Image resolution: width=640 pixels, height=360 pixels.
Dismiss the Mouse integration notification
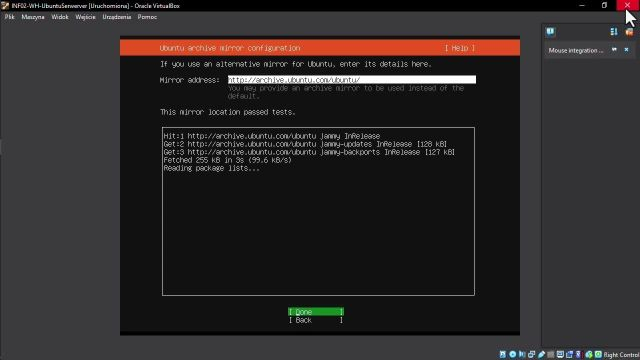click(x=627, y=50)
